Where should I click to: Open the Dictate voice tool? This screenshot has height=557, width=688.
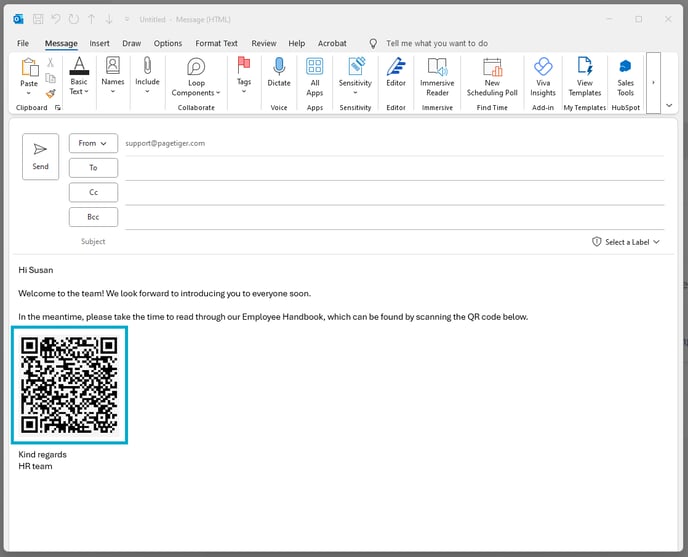279,73
